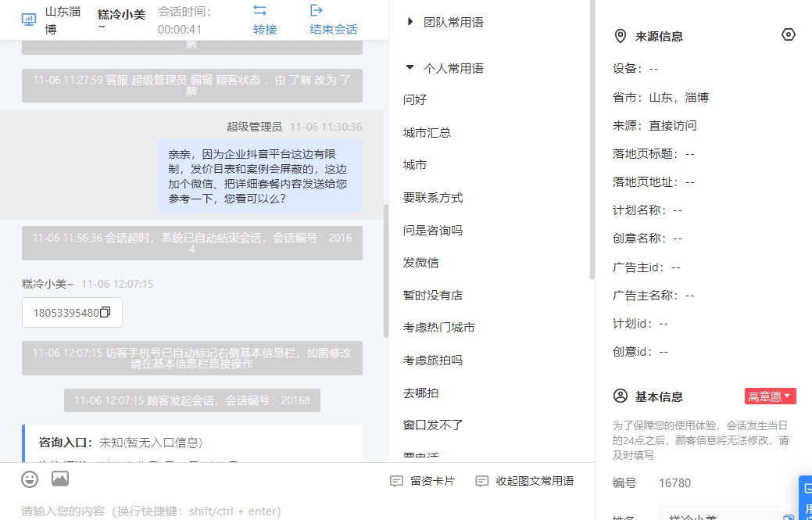Select the 发微信 quick phrase
812x520 pixels.
pyautogui.click(x=421, y=263)
